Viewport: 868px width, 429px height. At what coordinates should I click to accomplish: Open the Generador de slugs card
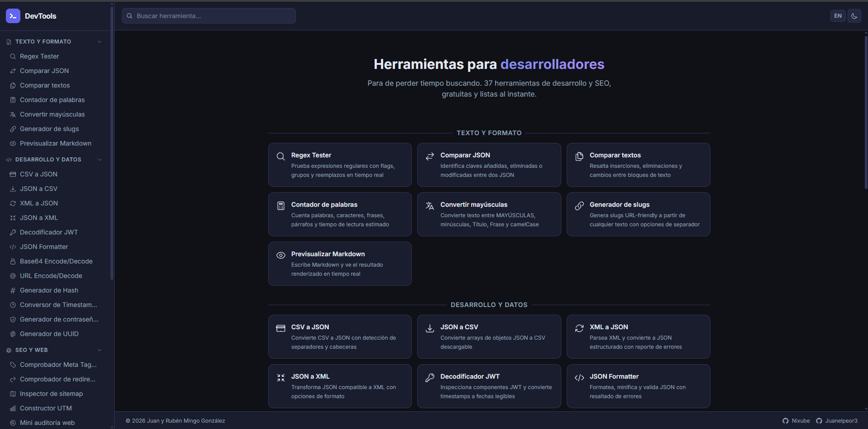(638, 214)
